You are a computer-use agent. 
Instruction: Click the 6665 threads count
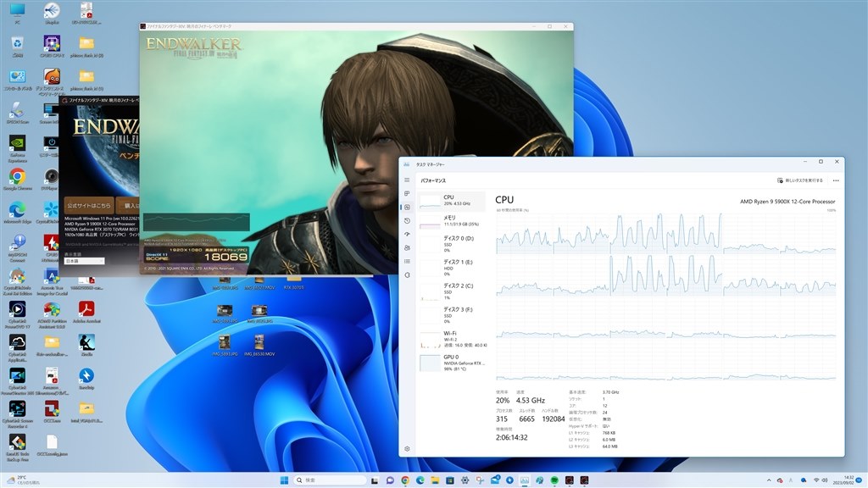pyautogui.click(x=526, y=419)
